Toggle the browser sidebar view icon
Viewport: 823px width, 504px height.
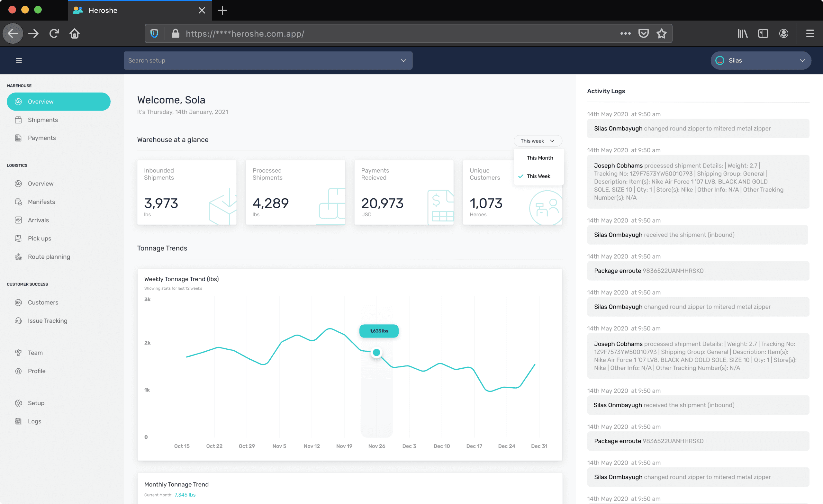(763, 33)
